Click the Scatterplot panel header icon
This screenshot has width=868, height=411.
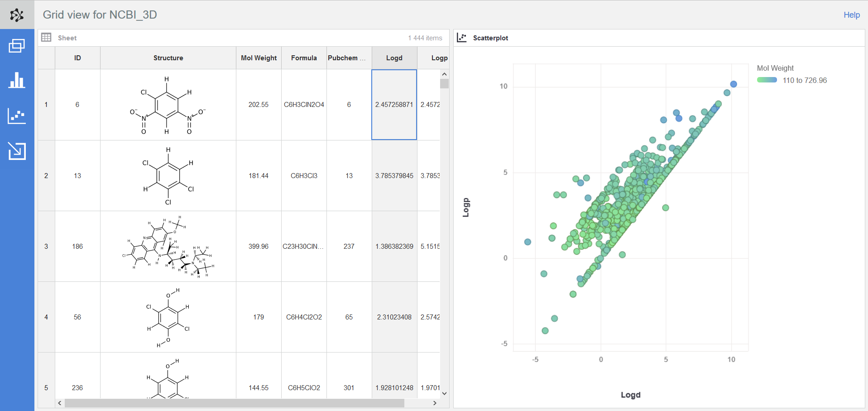461,38
